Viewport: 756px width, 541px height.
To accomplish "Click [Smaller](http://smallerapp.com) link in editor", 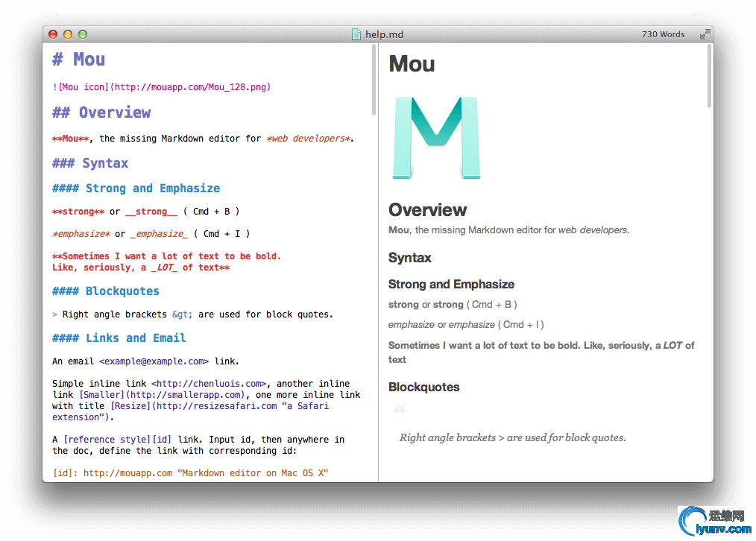I will click(x=162, y=395).
